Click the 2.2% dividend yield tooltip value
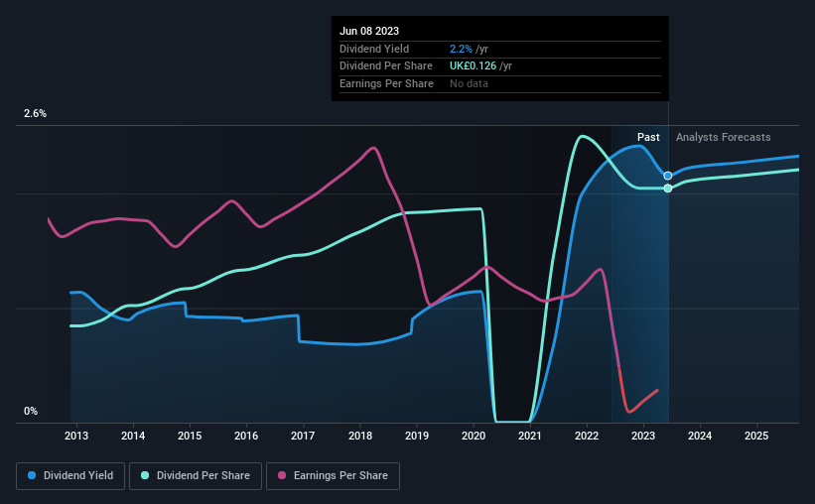This screenshot has height=504, width=815. (x=461, y=49)
